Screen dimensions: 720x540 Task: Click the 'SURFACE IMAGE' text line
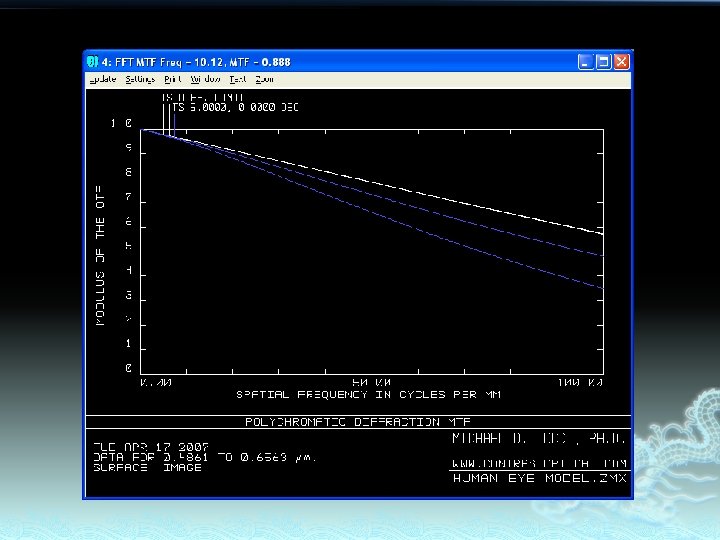147,467
